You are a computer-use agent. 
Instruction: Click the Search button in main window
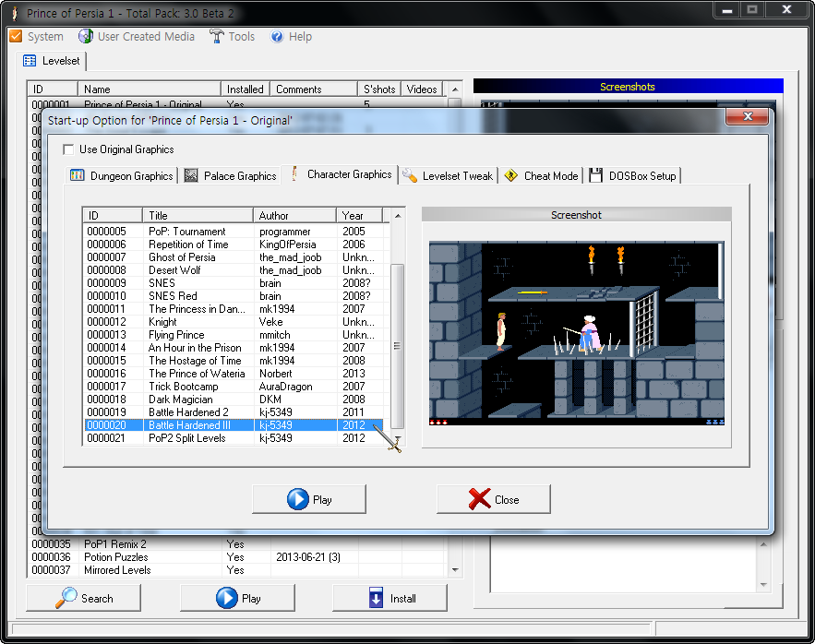(x=84, y=598)
